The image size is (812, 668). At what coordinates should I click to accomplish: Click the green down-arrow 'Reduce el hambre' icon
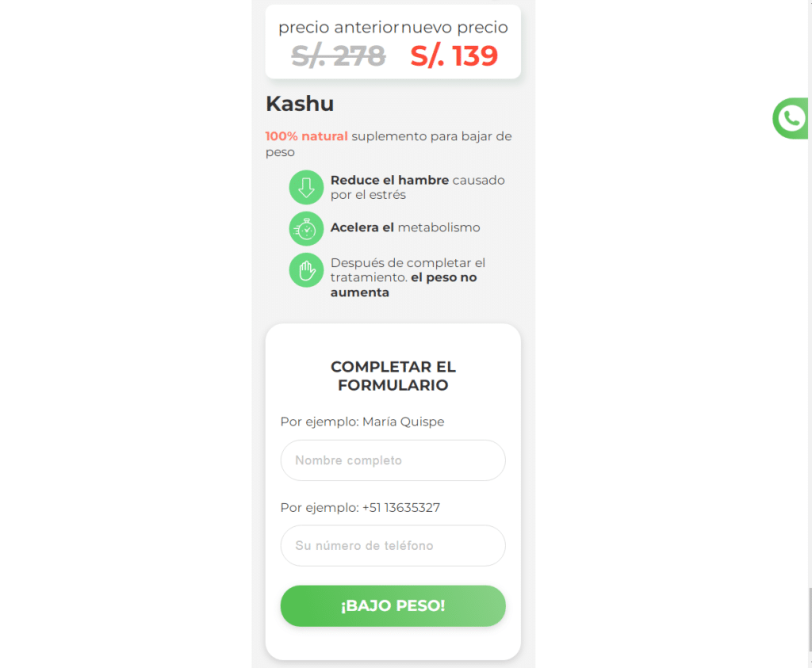(306, 187)
